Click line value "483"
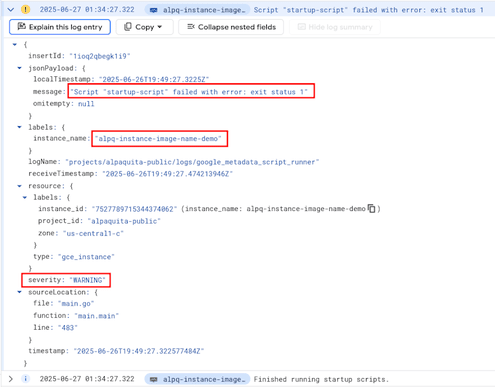The height and width of the screenshot is (387, 495). pos(68,328)
